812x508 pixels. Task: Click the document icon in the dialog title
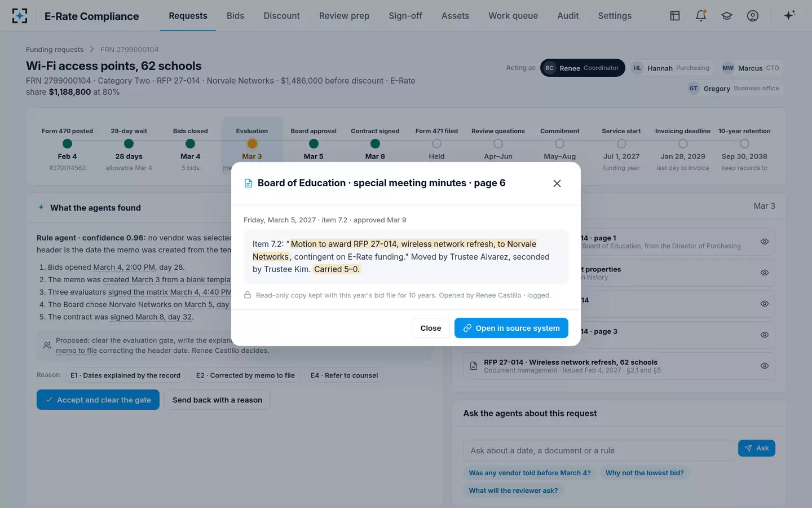(x=248, y=183)
